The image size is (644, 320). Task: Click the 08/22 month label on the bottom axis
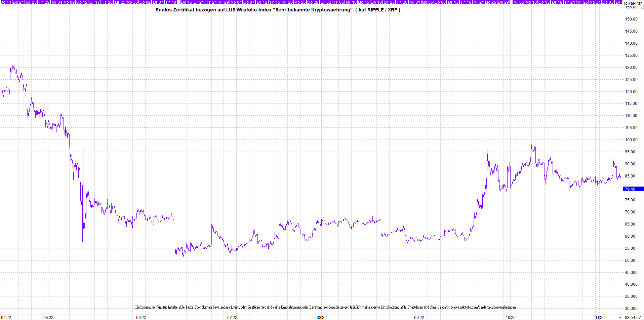[322, 317]
